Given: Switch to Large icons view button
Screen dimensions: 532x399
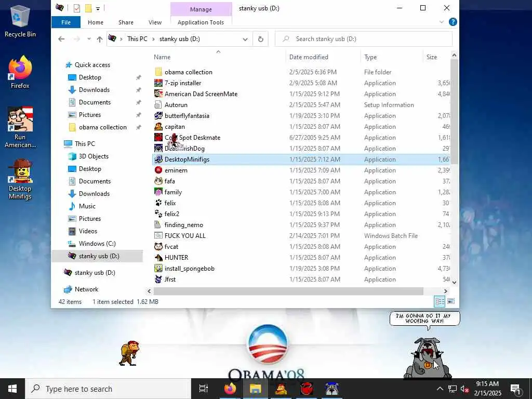Looking at the screenshot, I should 451,301.
